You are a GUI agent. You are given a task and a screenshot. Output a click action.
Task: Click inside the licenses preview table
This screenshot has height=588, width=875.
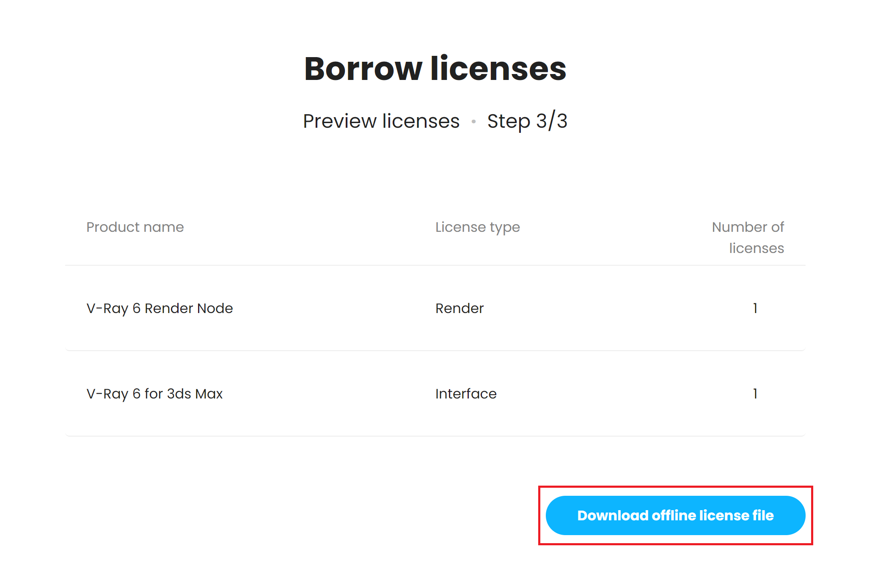tap(436, 351)
